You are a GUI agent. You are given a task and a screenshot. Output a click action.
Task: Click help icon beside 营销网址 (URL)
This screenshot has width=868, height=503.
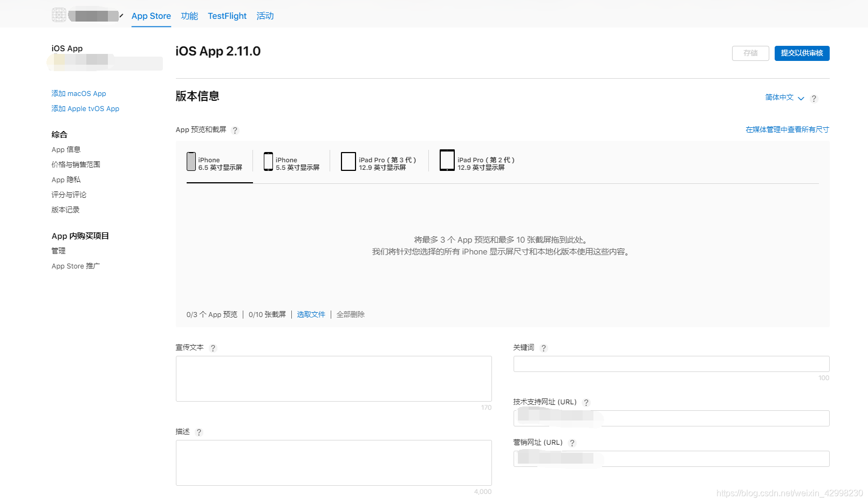tap(572, 443)
